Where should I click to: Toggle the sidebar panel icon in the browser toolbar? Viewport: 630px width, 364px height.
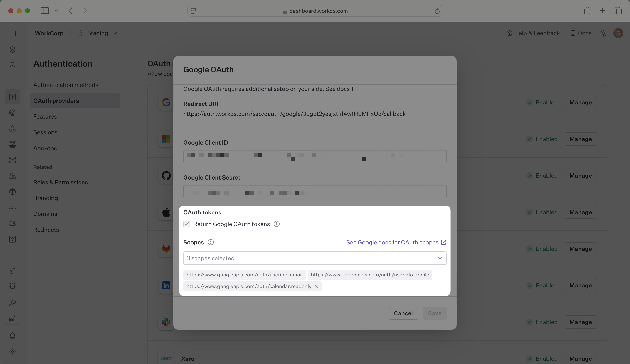tap(45, 11)
